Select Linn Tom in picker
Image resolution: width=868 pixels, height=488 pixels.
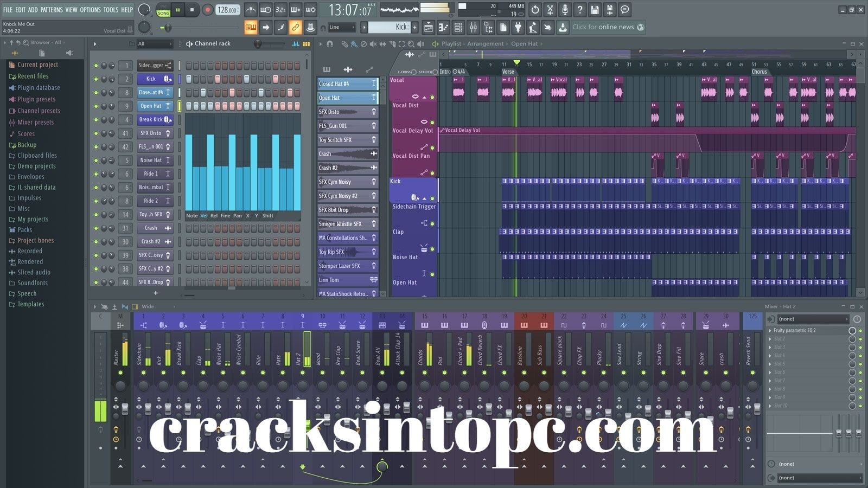coord(348,280)
